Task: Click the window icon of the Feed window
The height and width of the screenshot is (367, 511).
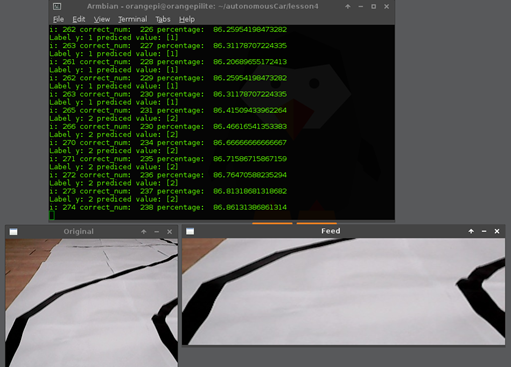Action: (x=190, y=231)
